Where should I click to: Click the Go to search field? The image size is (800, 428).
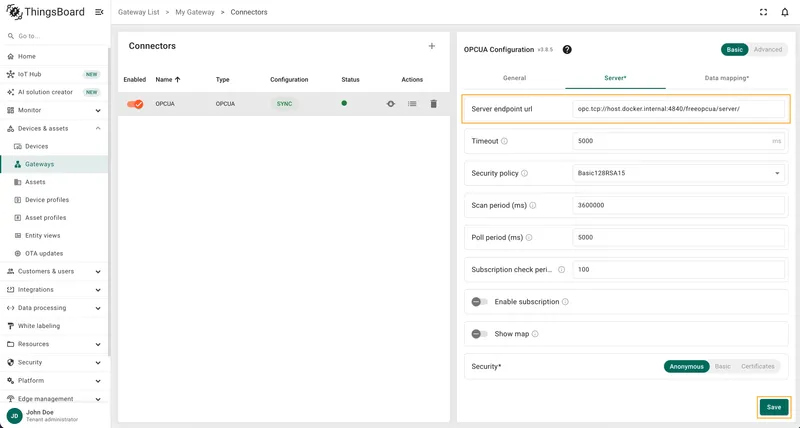click(x=54, y=36)
